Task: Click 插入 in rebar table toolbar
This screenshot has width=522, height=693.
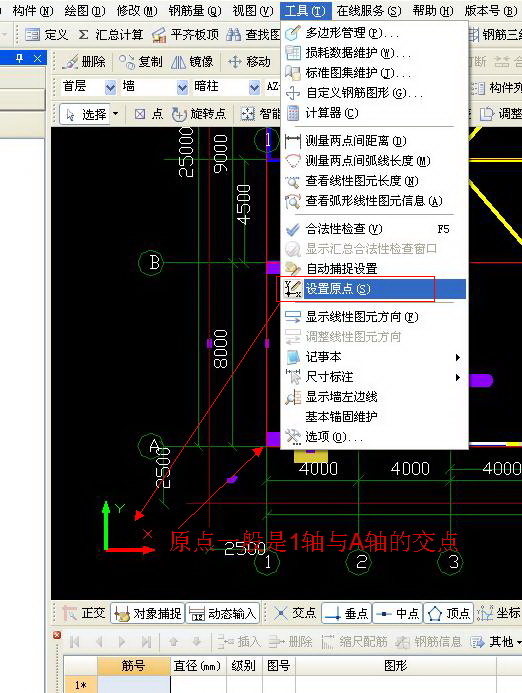Action: point(240,641)
